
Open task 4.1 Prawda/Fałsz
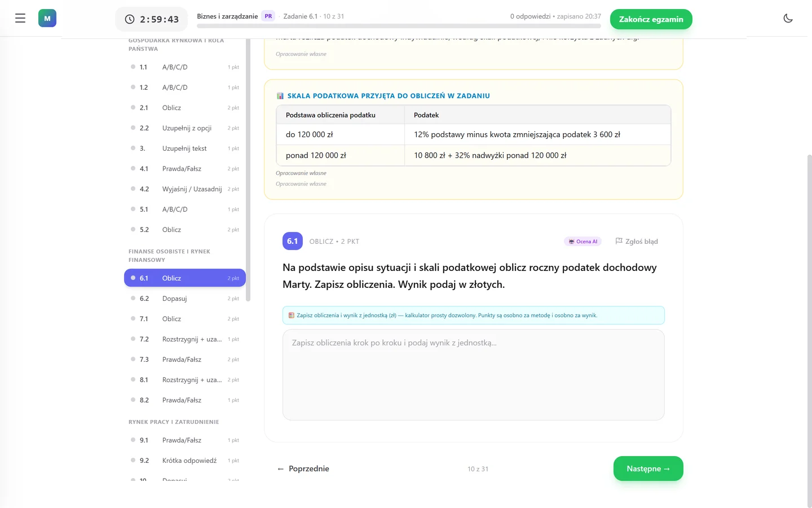tap(185, 169)
